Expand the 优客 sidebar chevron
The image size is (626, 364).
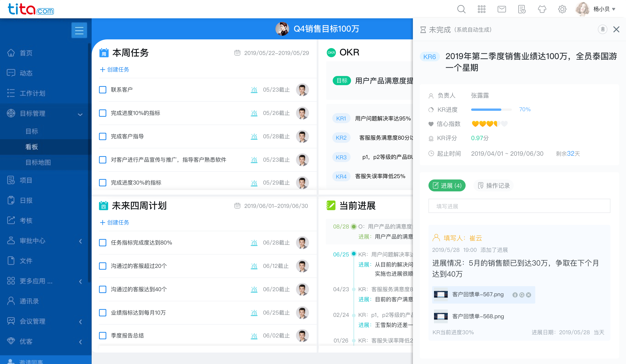[x=80, y=342]
